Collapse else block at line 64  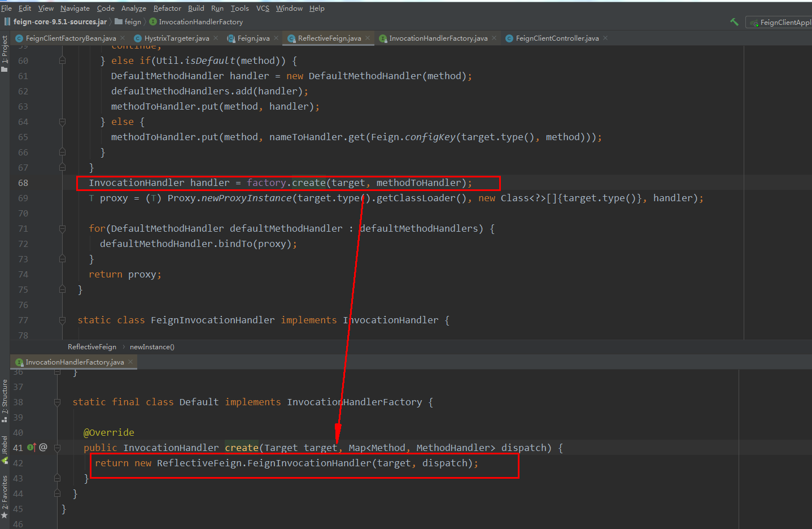(x=63, y=122)
